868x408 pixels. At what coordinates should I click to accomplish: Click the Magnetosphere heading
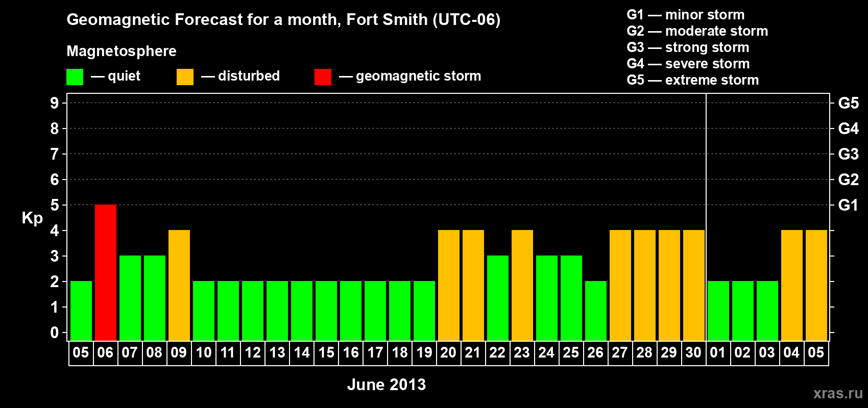(x=122, y=51)
